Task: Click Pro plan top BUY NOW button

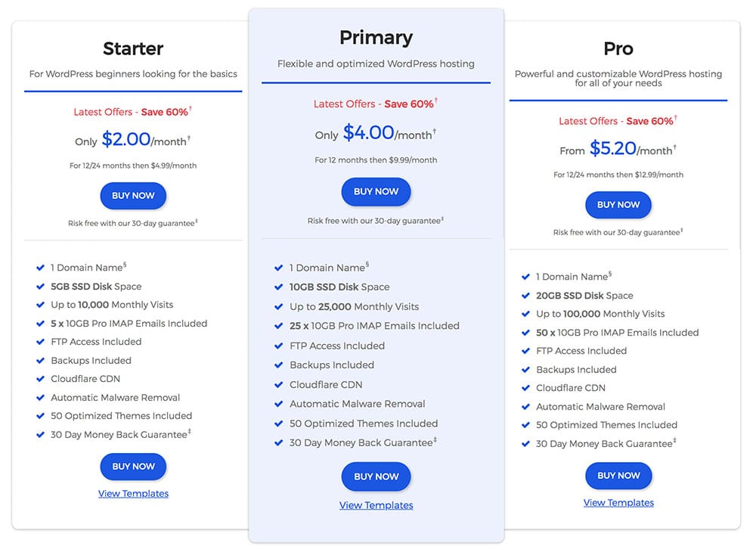Action: pyautogui.click(x=618, y=204)
